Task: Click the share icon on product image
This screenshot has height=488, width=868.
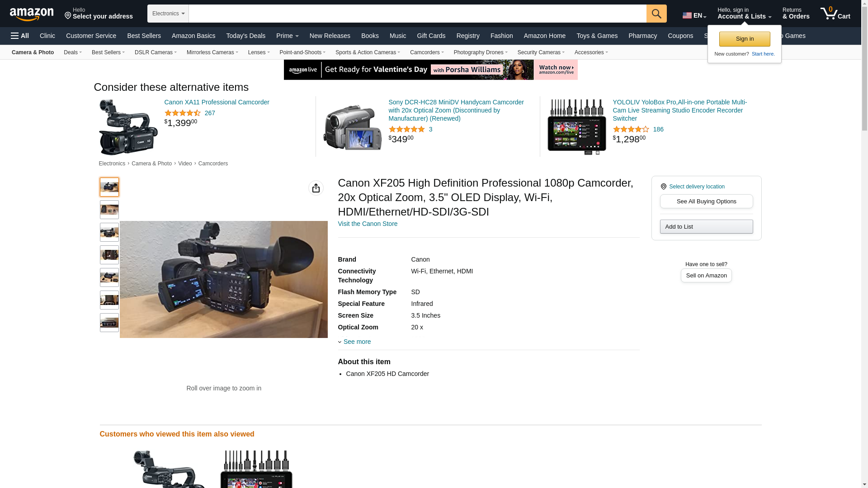Action: pos(316,188)
